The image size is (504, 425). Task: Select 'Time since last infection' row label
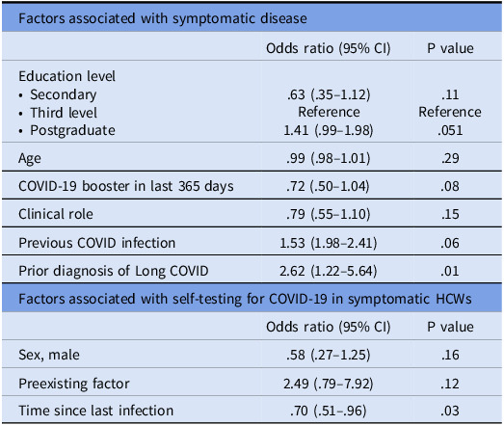point(95,411)
